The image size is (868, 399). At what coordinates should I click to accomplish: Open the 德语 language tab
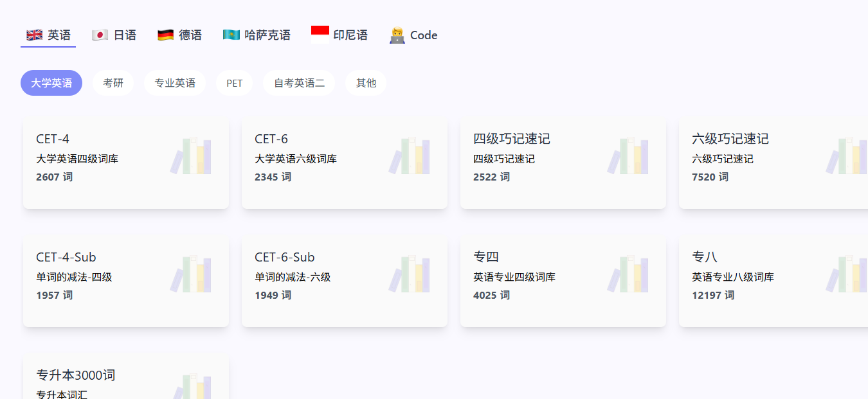[x=179, y=35]
